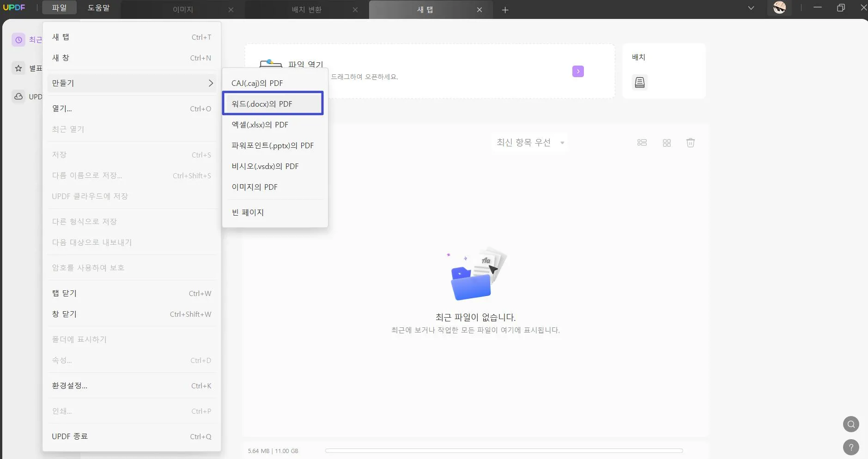Screen dimensions: 868x459
Task: Switch to grid view layout icon
Action: click(x=667, y=143)
